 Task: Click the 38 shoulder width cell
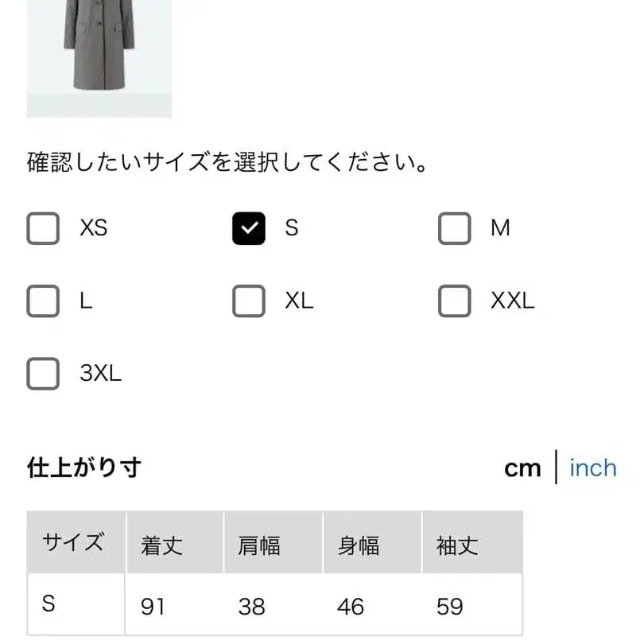click(x=251, y=607)
